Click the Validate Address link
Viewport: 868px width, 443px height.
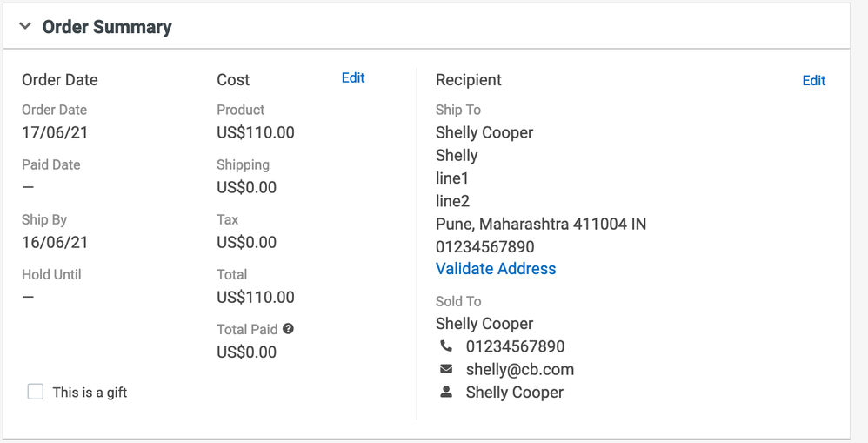tap(496, 269)
